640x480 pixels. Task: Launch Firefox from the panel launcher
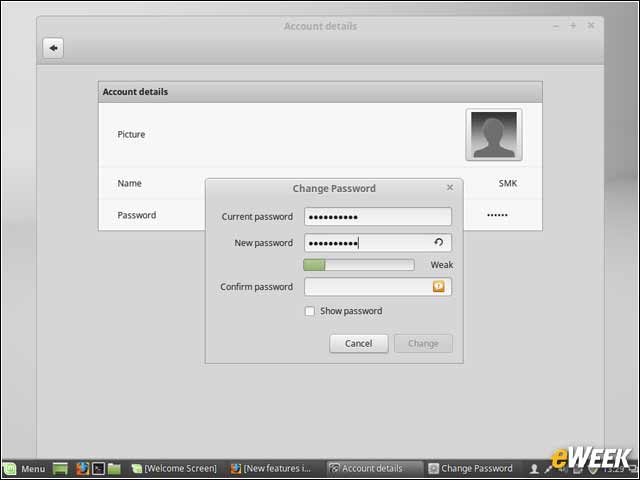point(82,469)
